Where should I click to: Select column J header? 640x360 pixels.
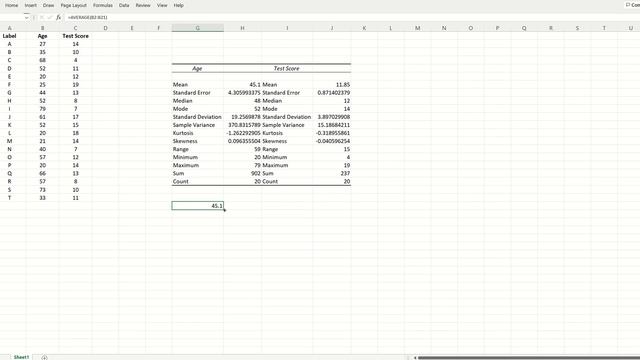[x=332, y=28]
